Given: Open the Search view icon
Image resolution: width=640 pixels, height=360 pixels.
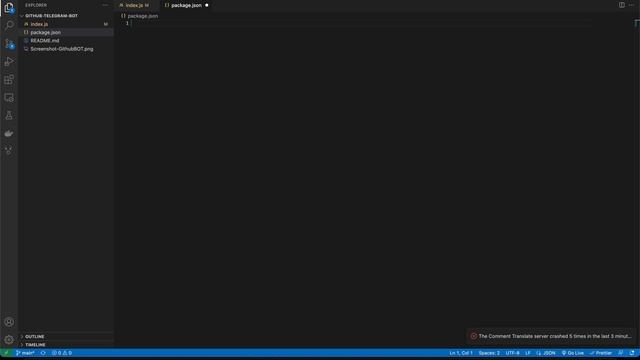Looking at the screenshot, I should (x=9, y=25).
